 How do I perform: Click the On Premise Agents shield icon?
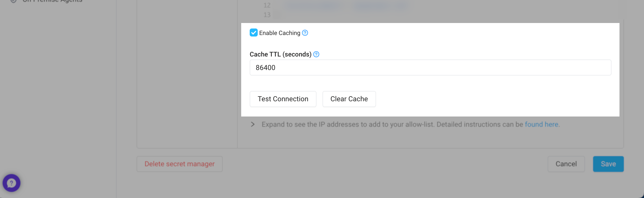[14, 1]
